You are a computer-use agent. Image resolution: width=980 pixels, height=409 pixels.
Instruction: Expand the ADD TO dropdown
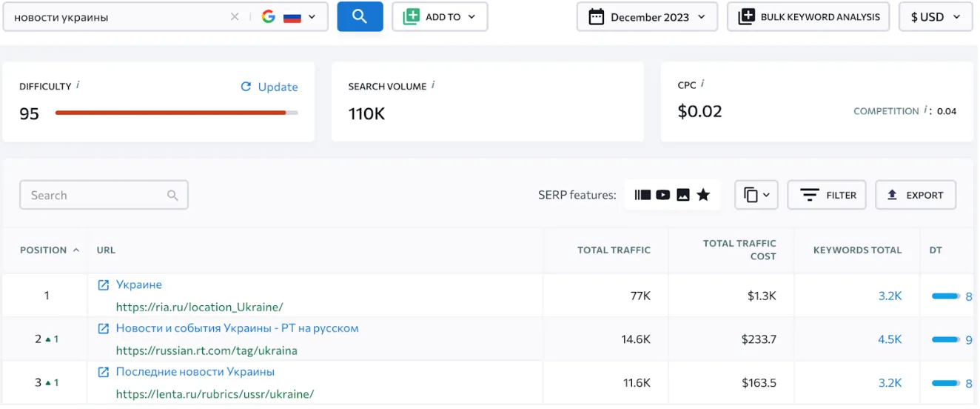click(x=440, y=17)
